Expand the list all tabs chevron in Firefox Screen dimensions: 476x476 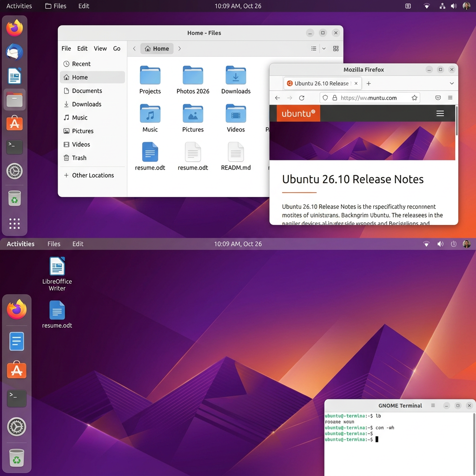tap(452, 84)
